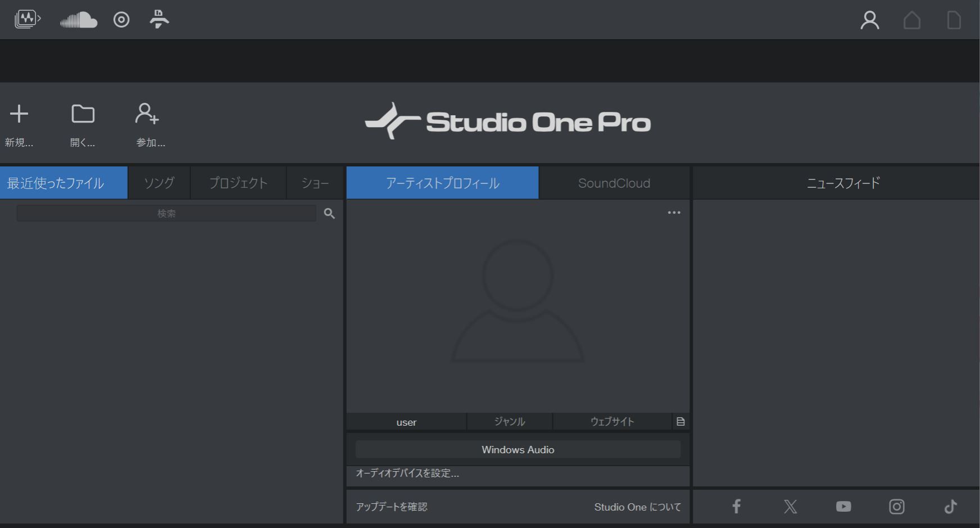Screen dimensions: 980x528
Task: Click the hardware device icon in toolbar
Action: click(x=160, y=20)
